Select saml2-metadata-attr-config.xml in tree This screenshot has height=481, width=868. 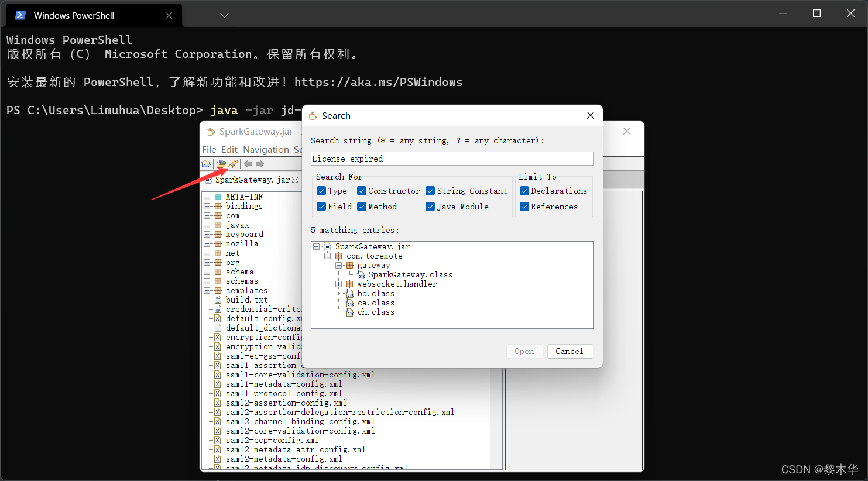tap(296, 449)
